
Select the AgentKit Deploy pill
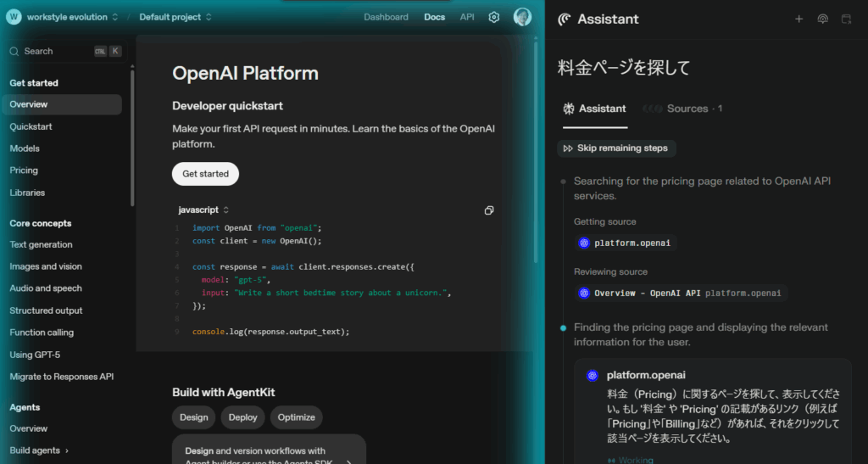click(x=242, y=417)
